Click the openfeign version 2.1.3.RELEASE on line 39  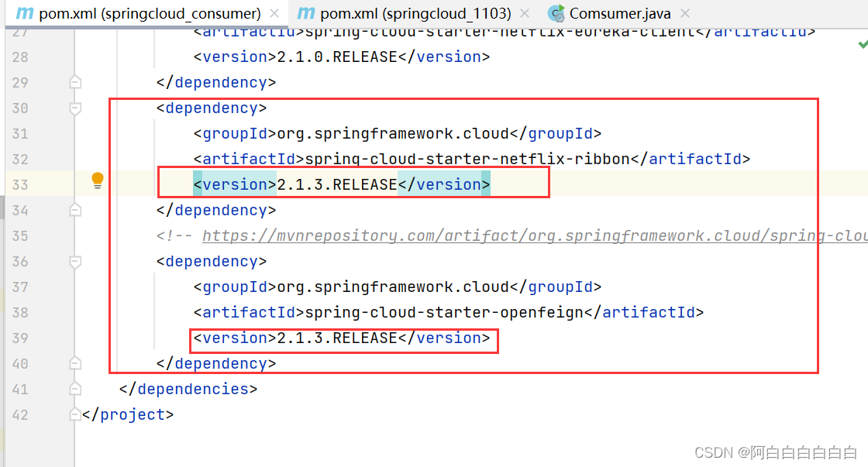tap(337, 338)
